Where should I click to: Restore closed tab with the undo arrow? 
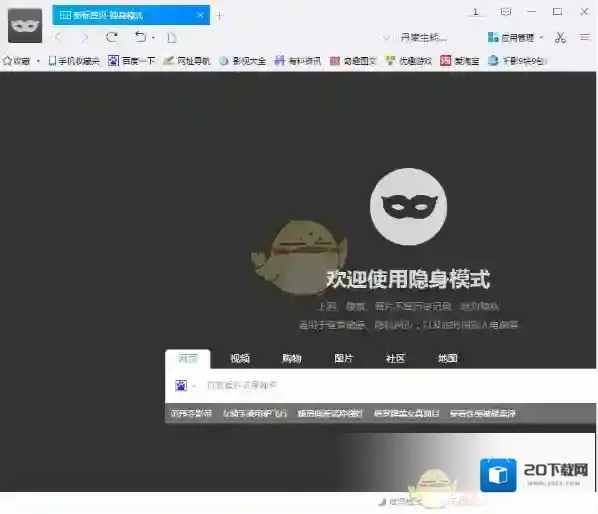tap(140, 37)
